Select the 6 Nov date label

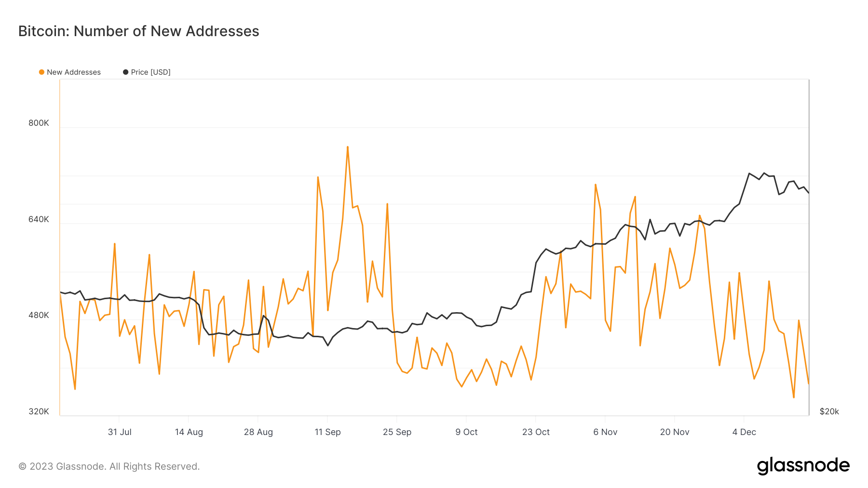605,432
